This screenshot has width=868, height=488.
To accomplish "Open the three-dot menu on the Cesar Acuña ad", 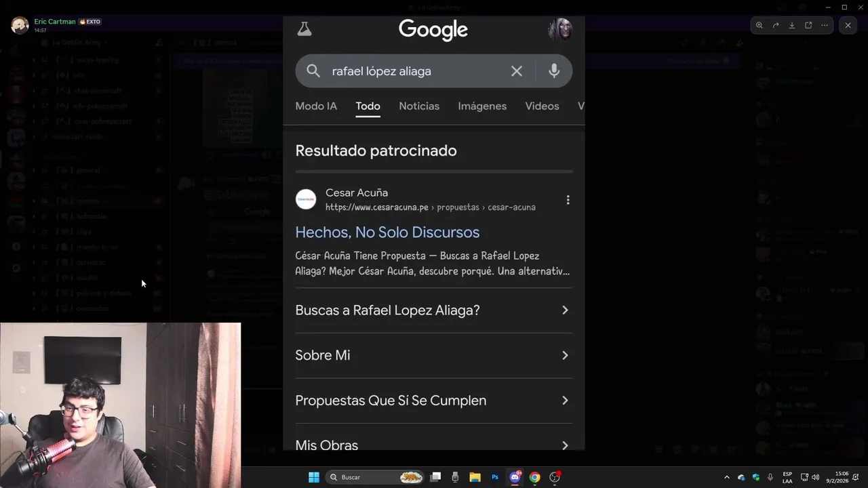I will tap(568, 200).
